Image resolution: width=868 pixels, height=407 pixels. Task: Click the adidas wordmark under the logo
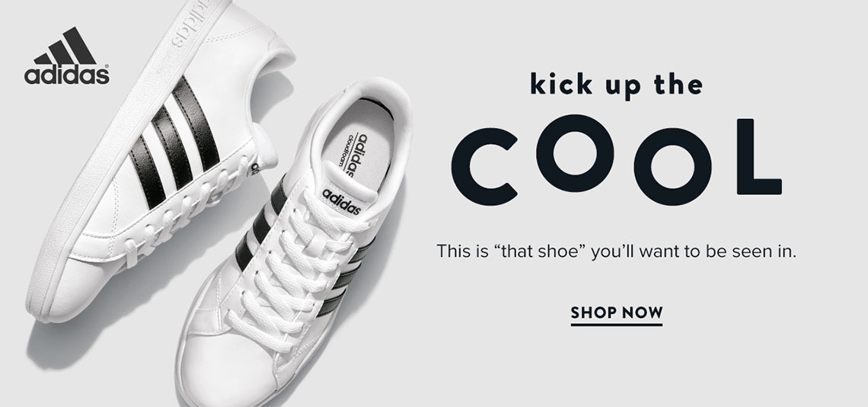click(66, 75)
